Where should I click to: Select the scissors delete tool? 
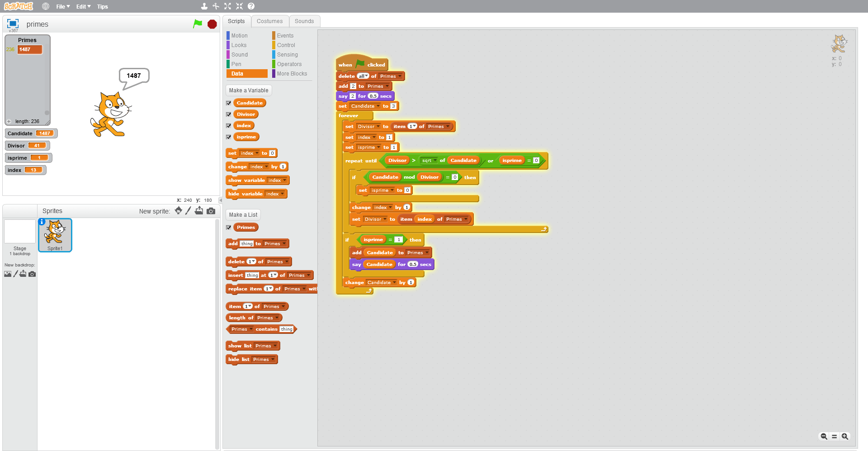point(216,6)
